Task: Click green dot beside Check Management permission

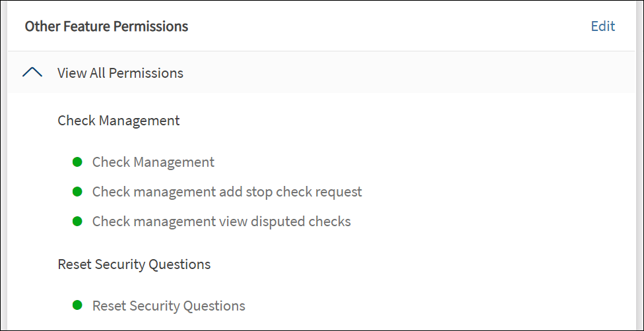Action: 77,162
